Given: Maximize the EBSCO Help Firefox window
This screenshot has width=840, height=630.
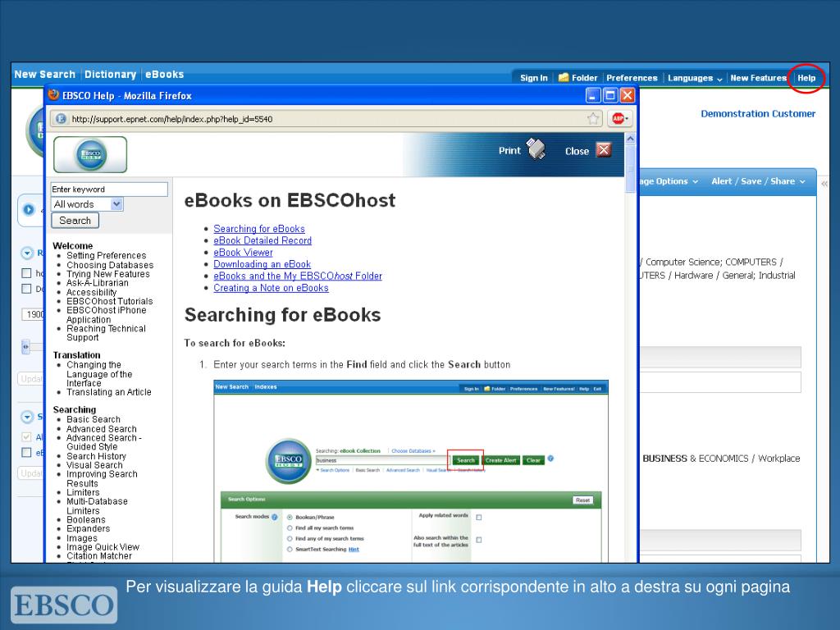Looking at the screenshot, I should pos(609,95).
